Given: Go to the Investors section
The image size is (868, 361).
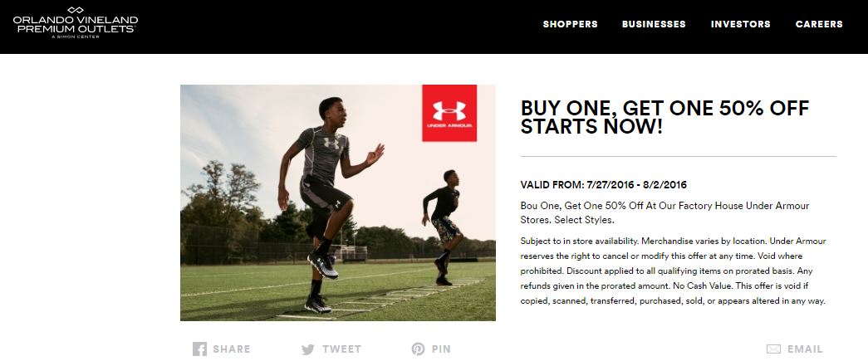Looking at the screenshot, I should pyautogui.click(x=740, y=24).
